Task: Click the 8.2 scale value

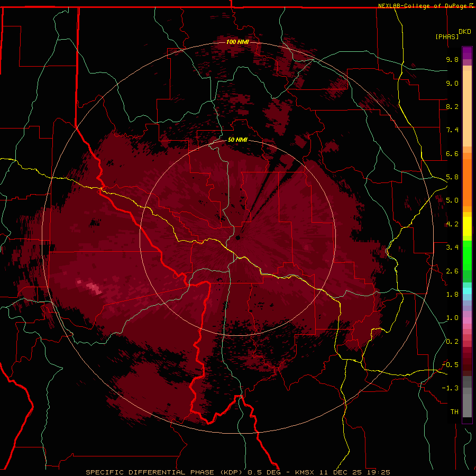Action: coord(452,106)
